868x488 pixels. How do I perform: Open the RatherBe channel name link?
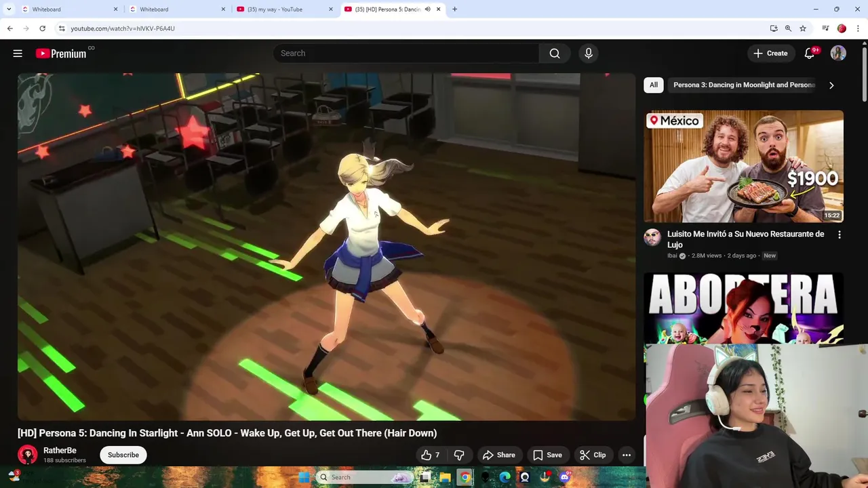click(60, 451)
